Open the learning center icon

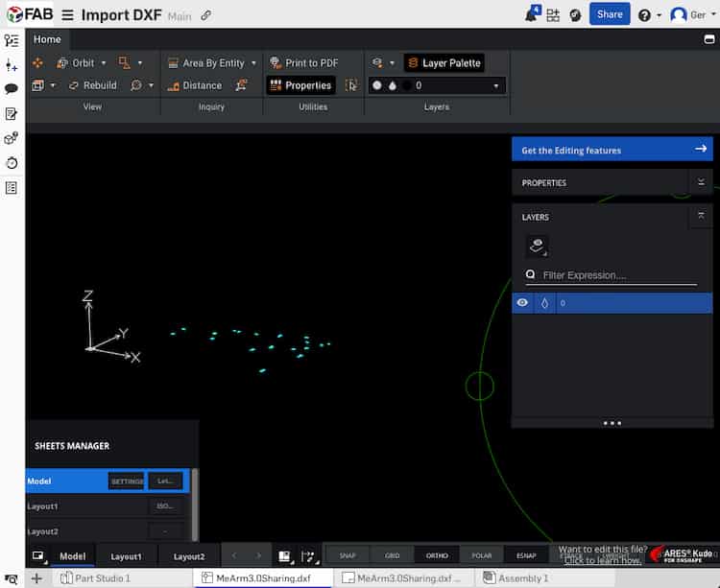(x=575, y=15)
